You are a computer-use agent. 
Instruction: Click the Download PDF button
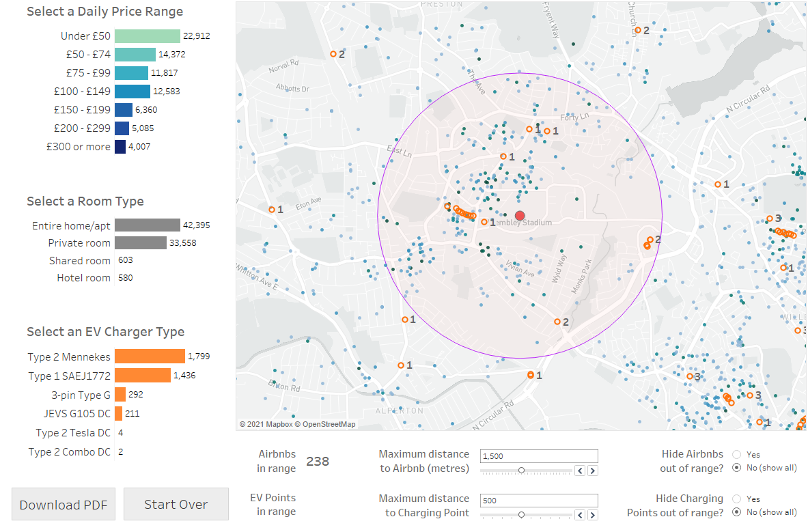point(64,505)
